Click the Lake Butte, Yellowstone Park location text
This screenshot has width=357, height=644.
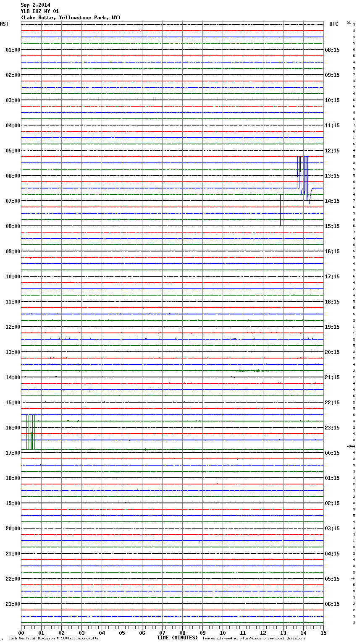click(71, 18)
